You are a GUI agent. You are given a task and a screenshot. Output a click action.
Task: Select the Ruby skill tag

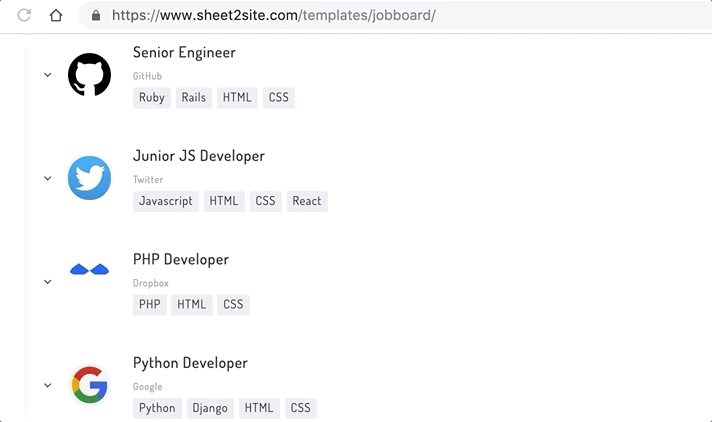coord(152,98)
